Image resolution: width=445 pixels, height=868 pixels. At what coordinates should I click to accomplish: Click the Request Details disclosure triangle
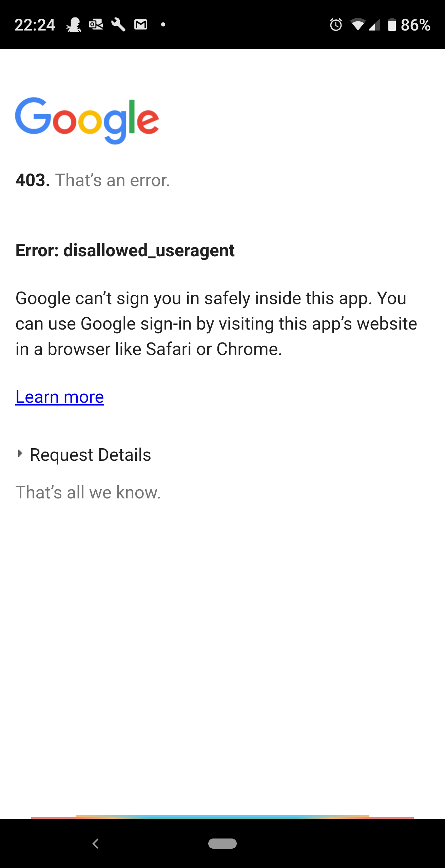point(20,453)
